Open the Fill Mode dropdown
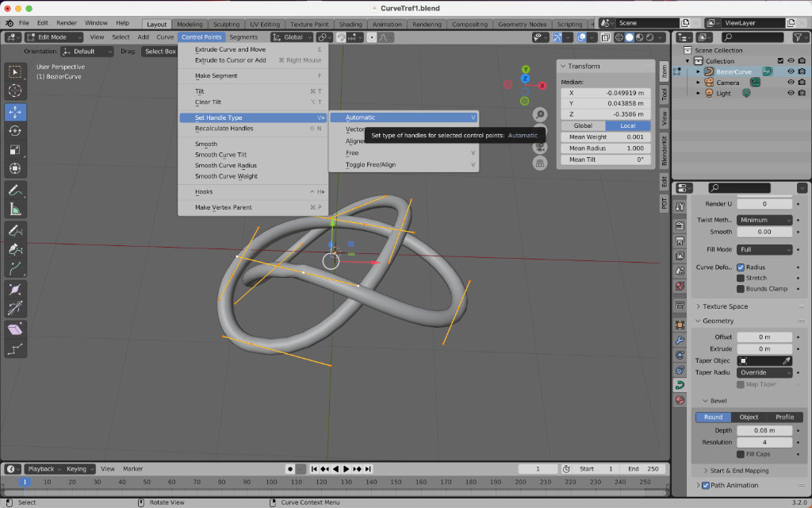The image size is (812, 508). pyautogui.click(x=764, y=249)
